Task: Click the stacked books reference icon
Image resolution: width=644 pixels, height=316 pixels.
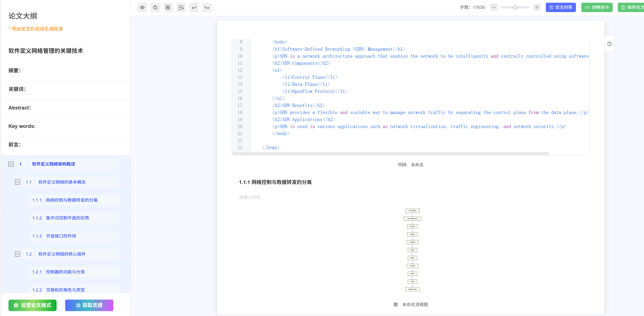Action: pyautogui.click(x=168, y=8)
